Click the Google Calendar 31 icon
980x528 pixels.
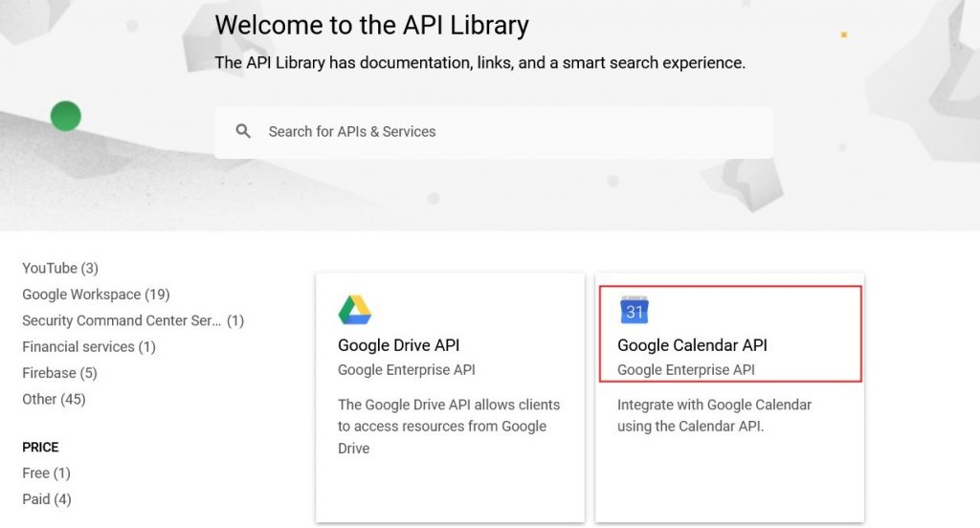point(634,310)
